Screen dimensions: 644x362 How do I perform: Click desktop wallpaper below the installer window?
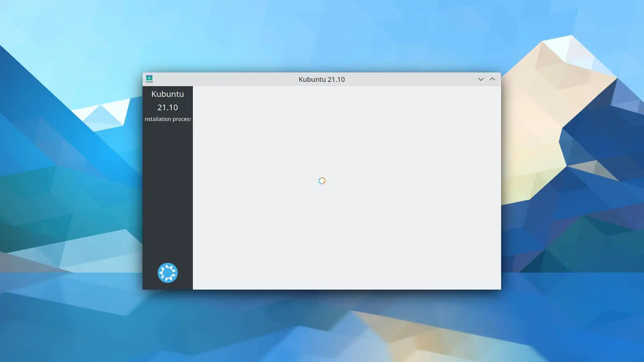point(322,325)
